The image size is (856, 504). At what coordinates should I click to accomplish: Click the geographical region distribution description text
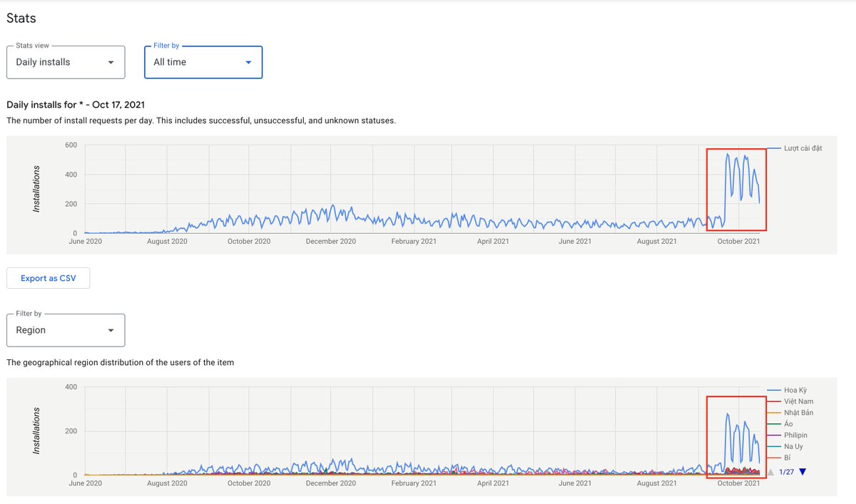click(x=120, y=363)
